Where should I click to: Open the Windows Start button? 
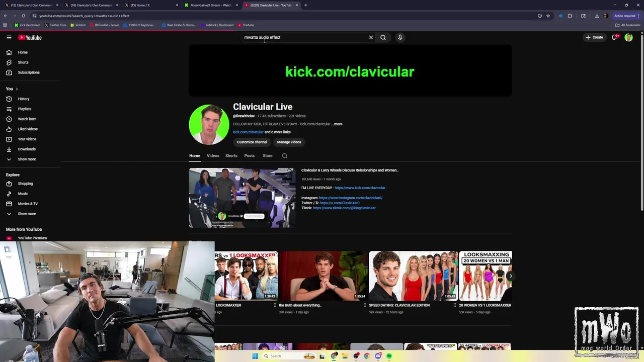pos(255,356)
